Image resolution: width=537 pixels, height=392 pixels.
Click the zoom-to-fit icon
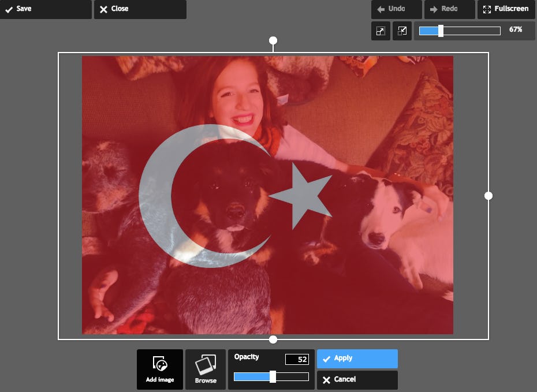coord(380,31)
